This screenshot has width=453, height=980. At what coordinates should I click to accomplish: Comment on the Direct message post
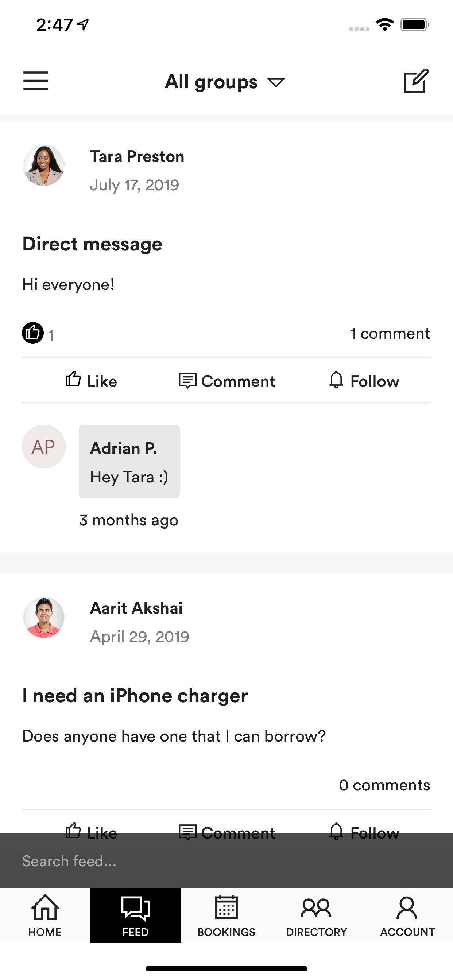(227, 380)
